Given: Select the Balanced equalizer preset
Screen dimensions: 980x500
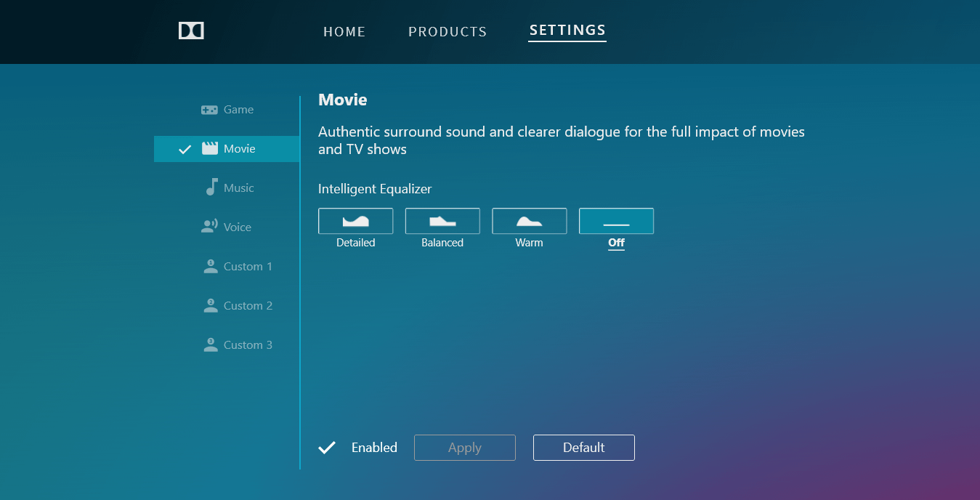Looking at the screenshot, I should tap(442, 221).
